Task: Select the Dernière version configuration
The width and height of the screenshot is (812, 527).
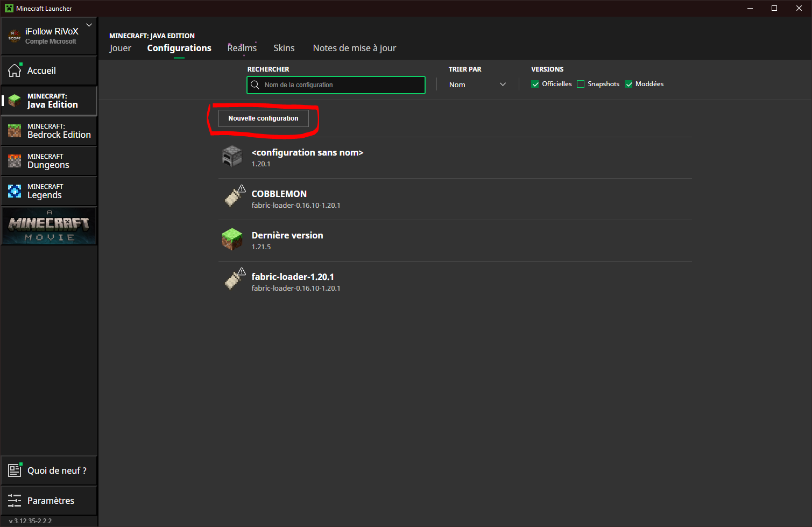Action: (455, 241)
